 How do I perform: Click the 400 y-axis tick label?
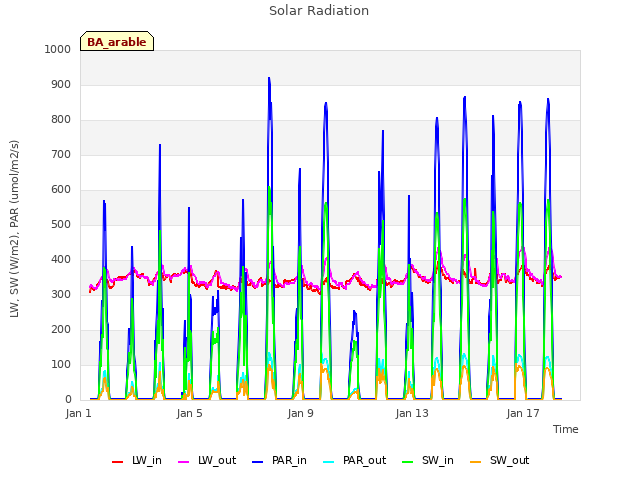pyautogui.click(x=61, y=260)
